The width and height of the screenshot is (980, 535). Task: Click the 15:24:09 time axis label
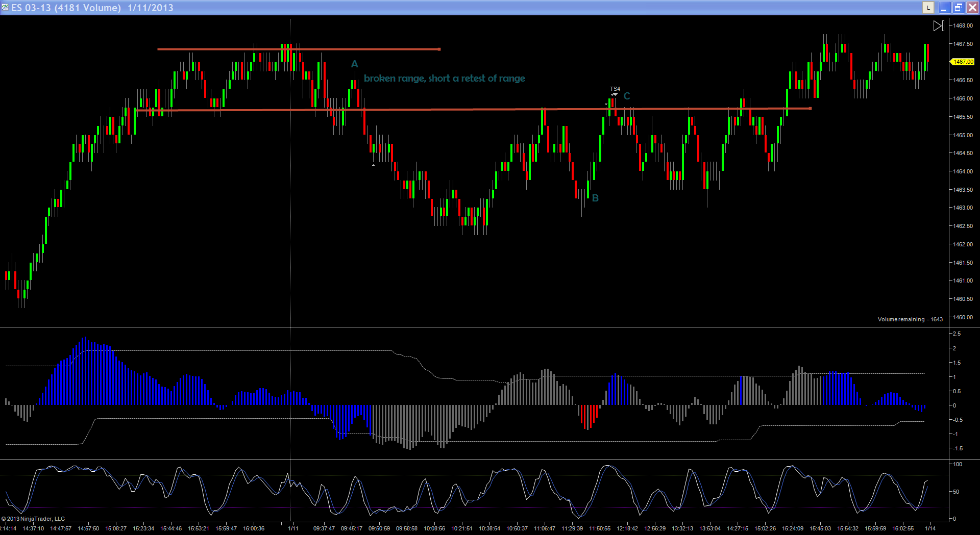pos(793,528)
